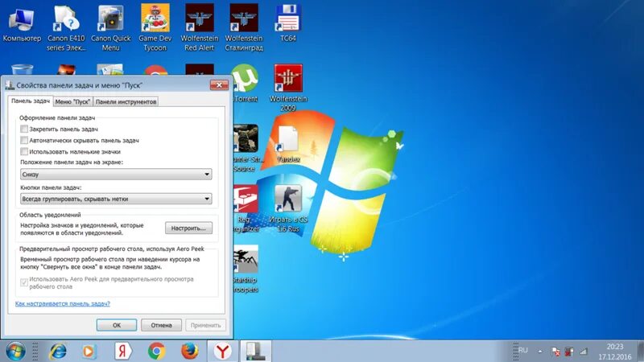Select the TC64 floppy-disk icon

288,23
